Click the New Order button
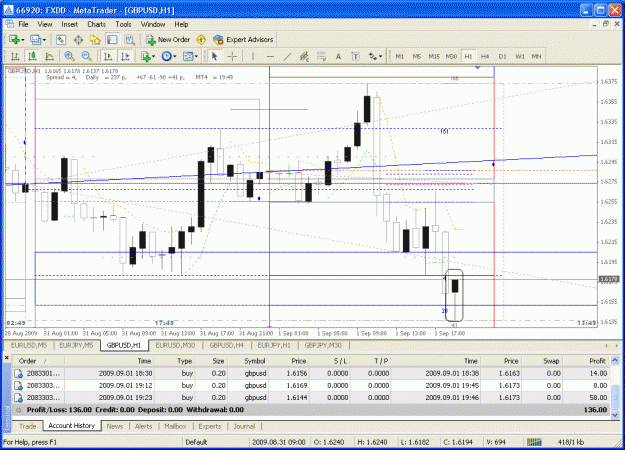This screenshot has width=625, height=450. [168, 39]
